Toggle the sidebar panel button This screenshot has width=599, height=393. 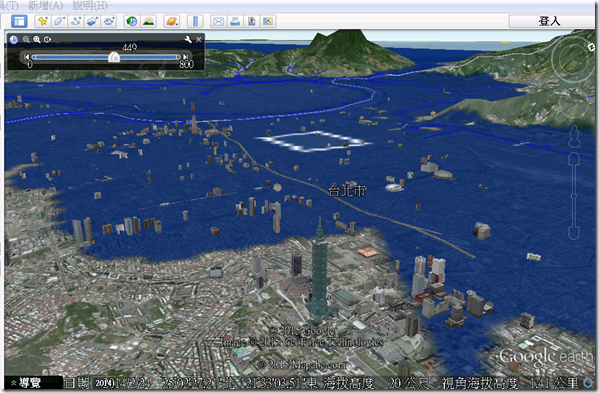click(19, 21)
